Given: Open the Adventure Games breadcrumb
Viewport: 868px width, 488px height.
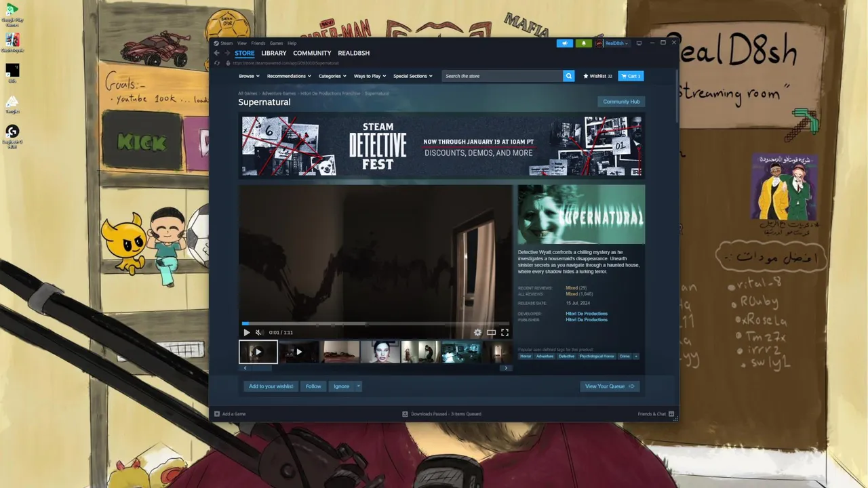Looking at the screenshot, I should click(x=279, y=93).
